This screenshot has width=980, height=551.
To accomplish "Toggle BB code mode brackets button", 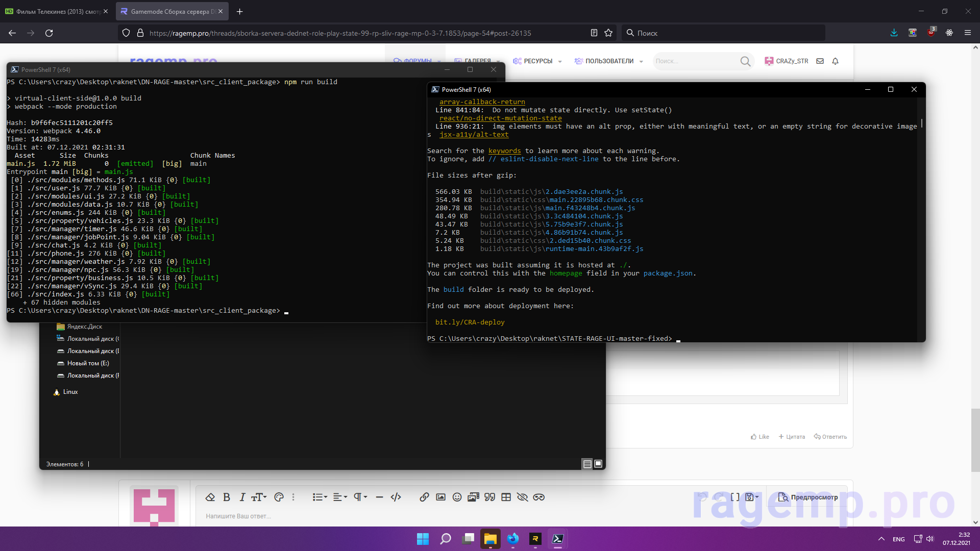I will 734,497.
